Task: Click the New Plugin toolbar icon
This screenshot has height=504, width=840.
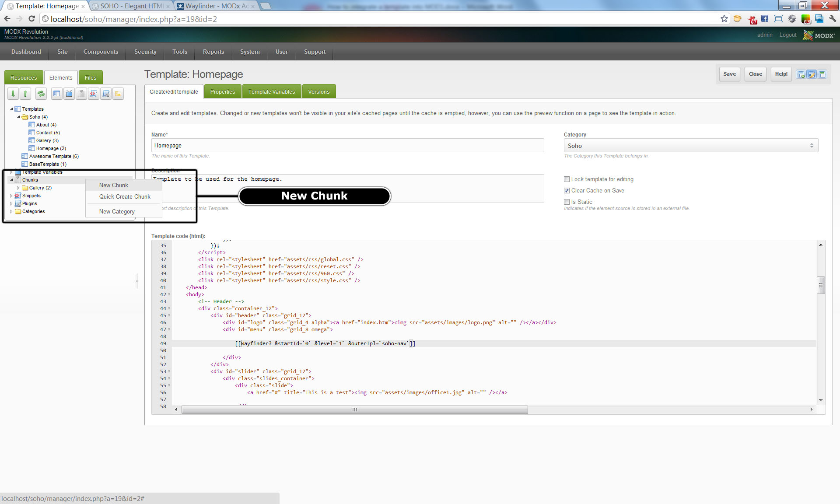Action: pos(106,94)
